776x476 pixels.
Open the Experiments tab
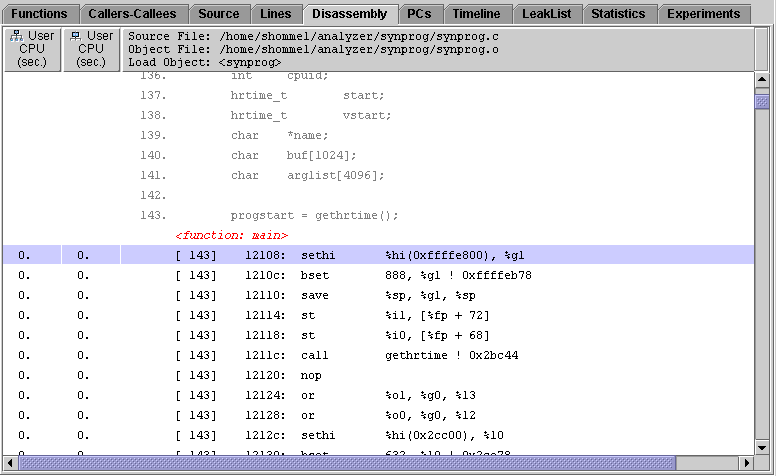[x=704, y=14]
